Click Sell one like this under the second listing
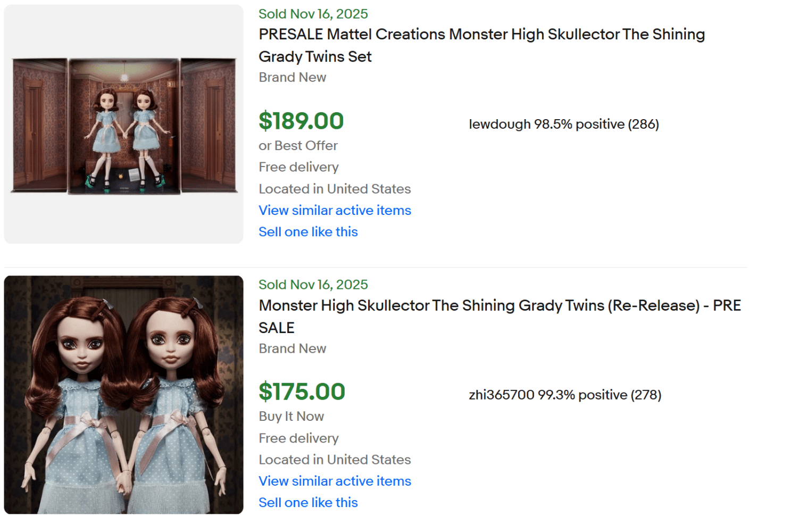Viewport: 798px width, 532px height. click(x=307, y=502)
